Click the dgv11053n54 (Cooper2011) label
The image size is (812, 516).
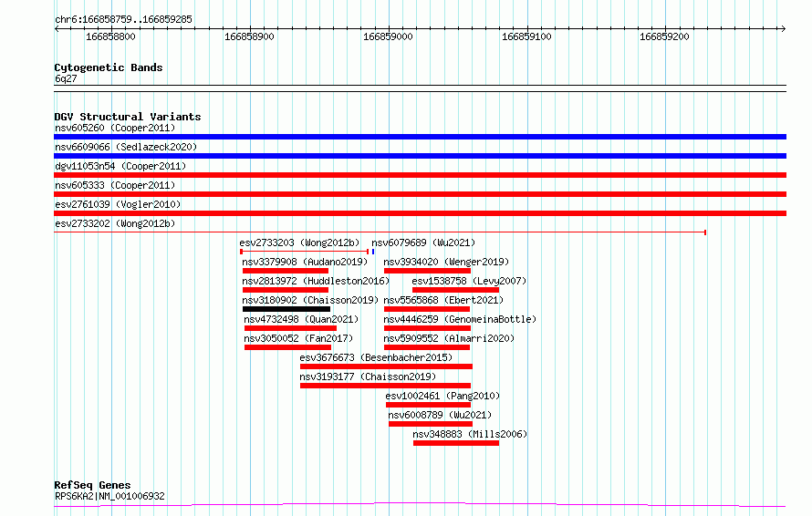(x=120, y=166)
